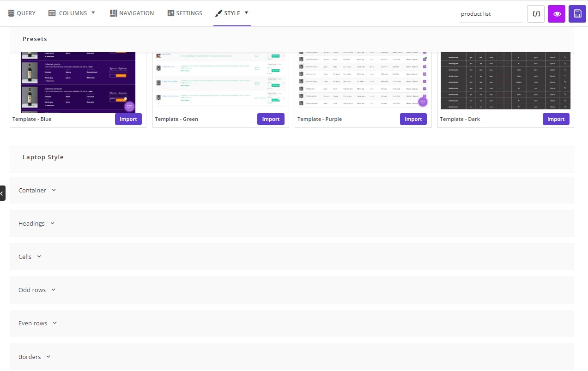The width and height of the screenshot is (588, 371).
Task: Import the Template - Dark preset
Action: (556, 119)
